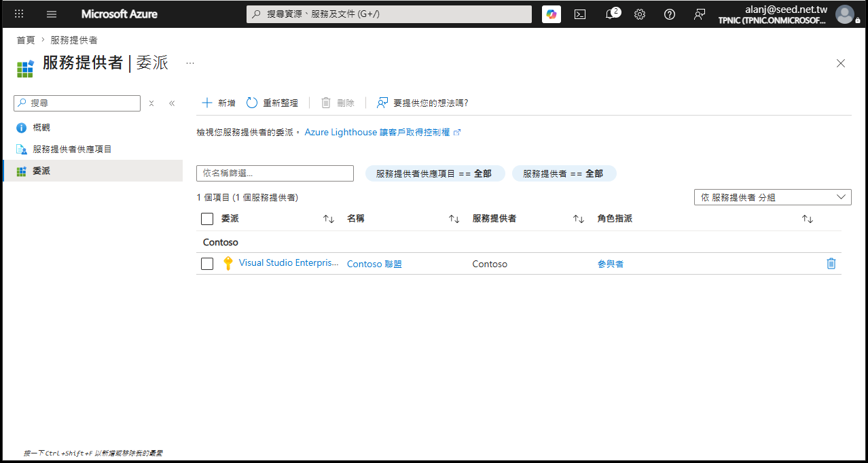Open the blade's ellipsis more options

click(x=190, y=63)
